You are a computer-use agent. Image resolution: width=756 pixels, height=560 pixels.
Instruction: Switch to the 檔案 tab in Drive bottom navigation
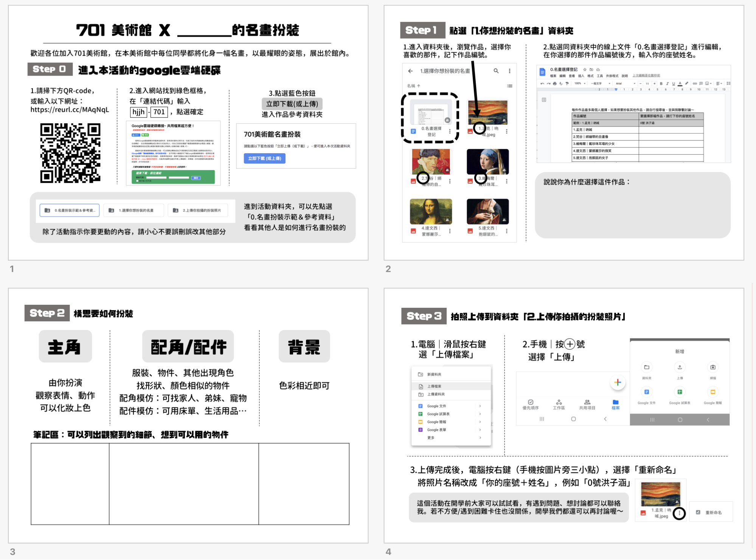pos(616,404)
